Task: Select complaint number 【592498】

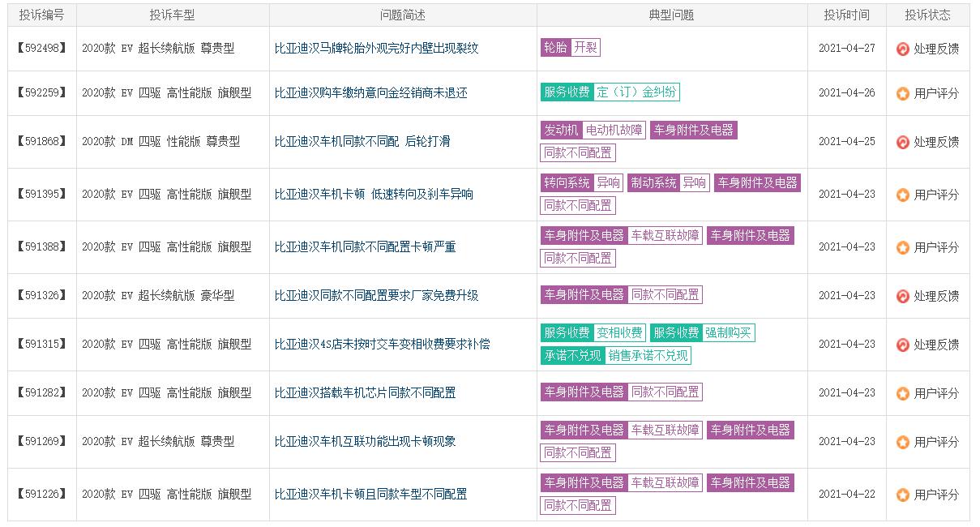Action: tap(42, 49)
